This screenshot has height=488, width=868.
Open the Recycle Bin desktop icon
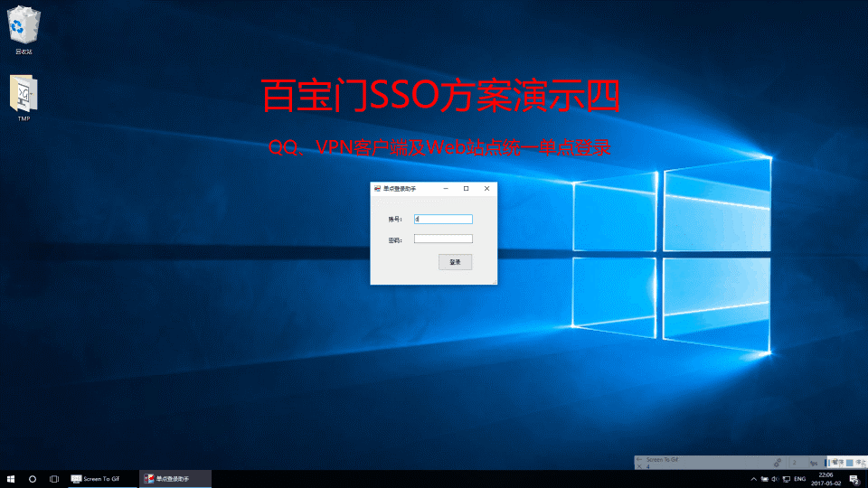click(x=24, y=29)
